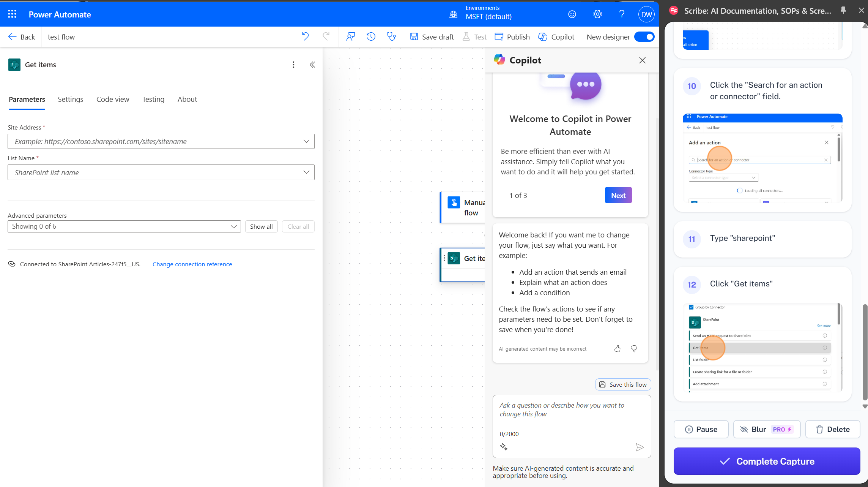868x487 pixels.
Task: Click the List Name input field
Action: click(161, 172)
